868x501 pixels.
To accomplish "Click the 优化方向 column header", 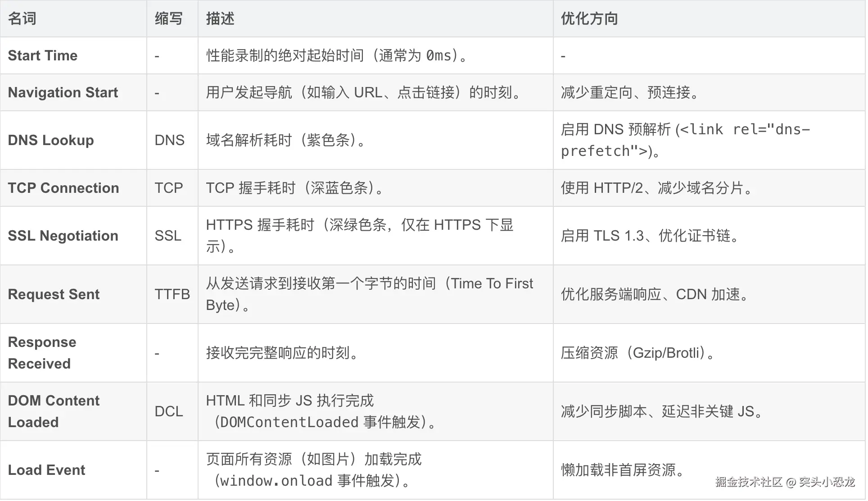I will tap(589, 18).
